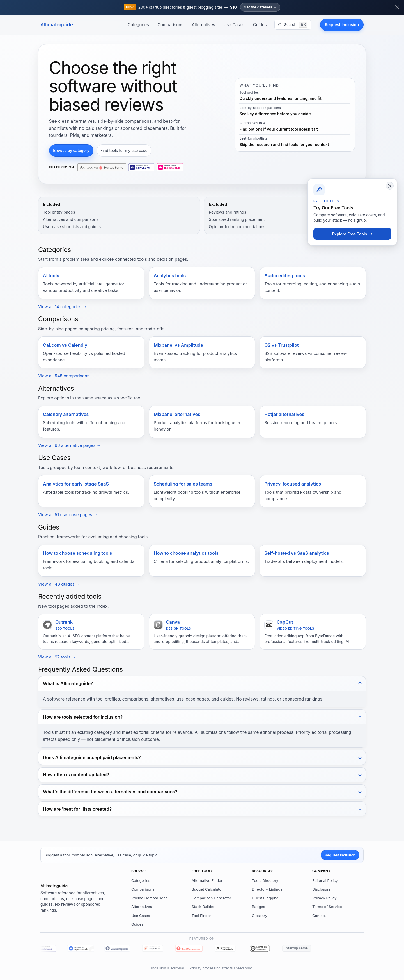The image size is (404, 980).
Task: Click View all 96 alternative pages
Action: [69, 445]
